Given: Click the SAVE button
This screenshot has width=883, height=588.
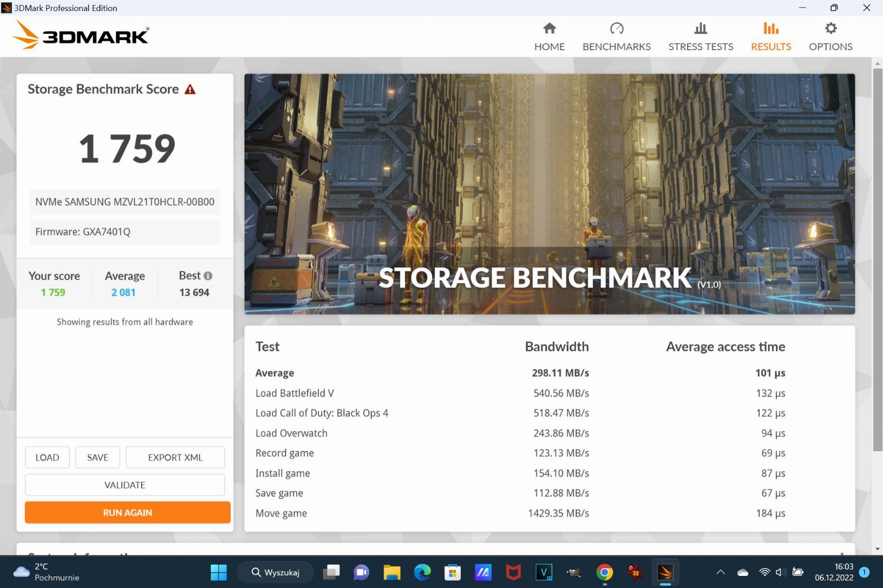Looking at the screenshot, I should click(98, 457).
